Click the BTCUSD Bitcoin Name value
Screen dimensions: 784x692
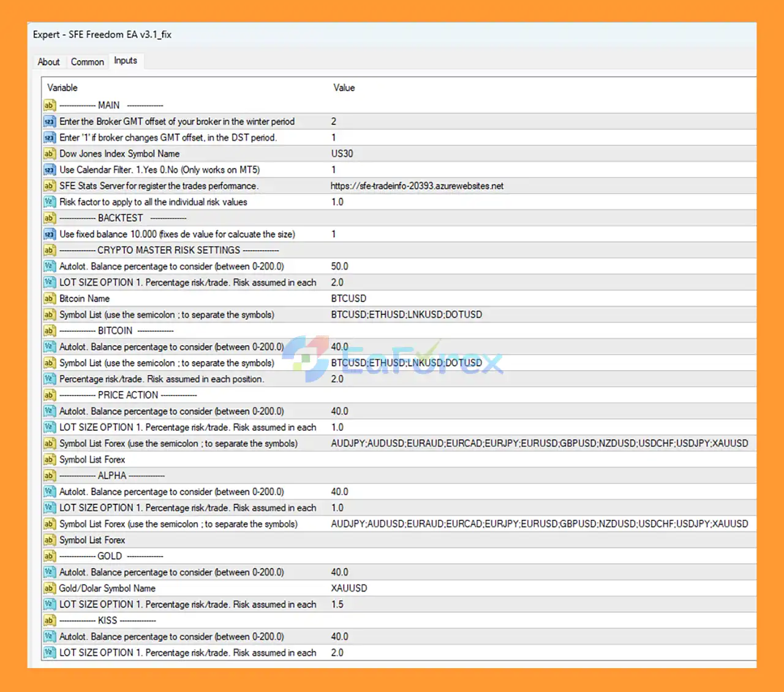point(349,298)
